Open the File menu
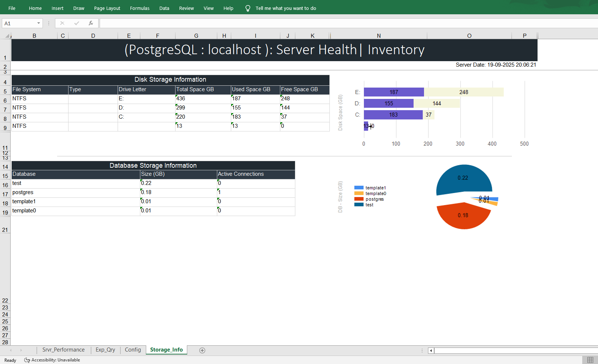Image resolution: width=598 pixels, height=364 pixels. 12,8
